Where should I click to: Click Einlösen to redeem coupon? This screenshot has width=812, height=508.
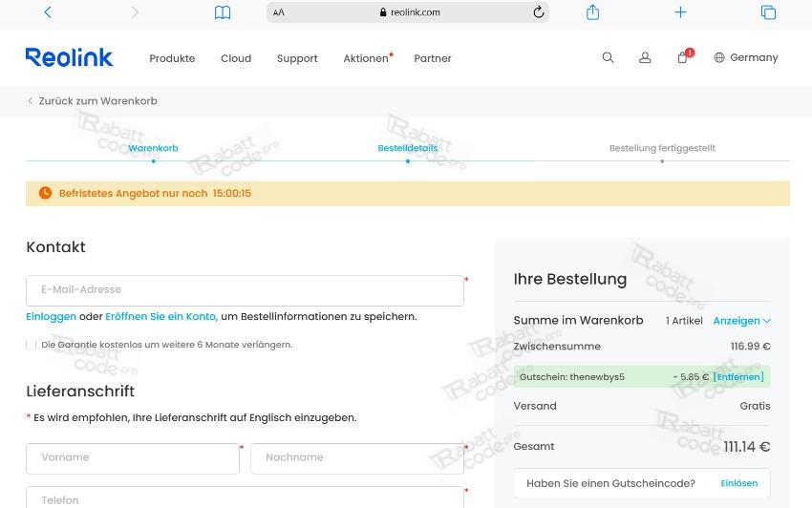(x=739, y=483)
